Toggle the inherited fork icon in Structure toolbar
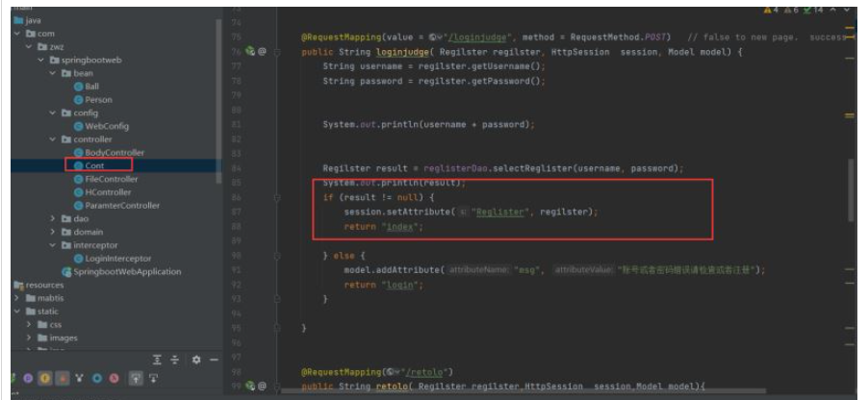868x400 pixels. (80, 379)
